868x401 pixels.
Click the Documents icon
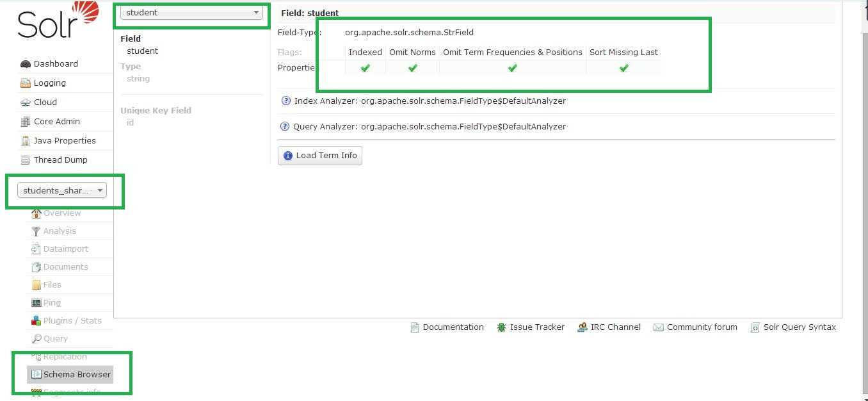[36, 267]
